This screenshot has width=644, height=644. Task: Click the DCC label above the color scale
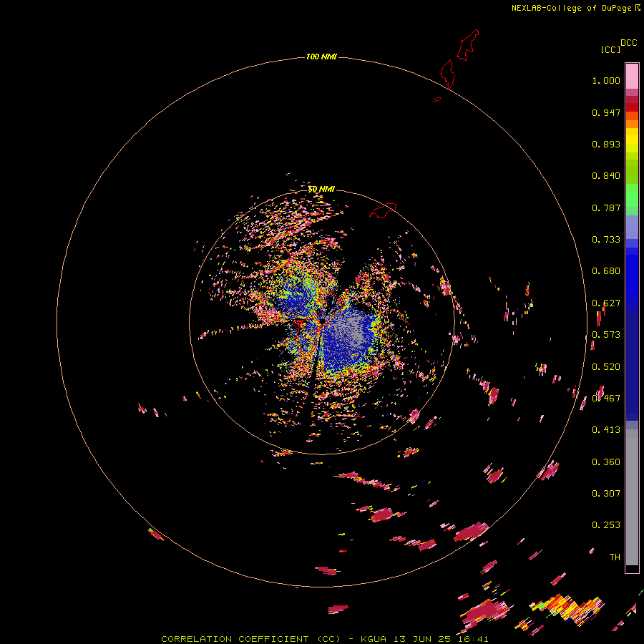pos(628,42)
